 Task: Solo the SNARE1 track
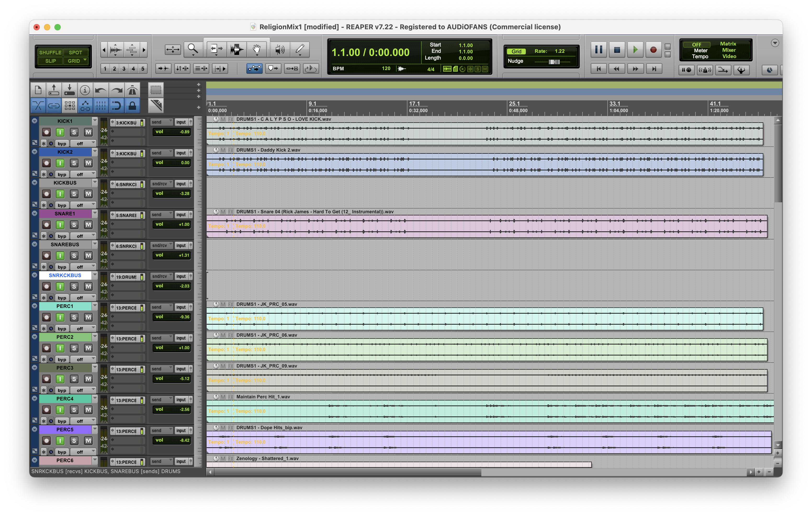(x=74, y=225)
